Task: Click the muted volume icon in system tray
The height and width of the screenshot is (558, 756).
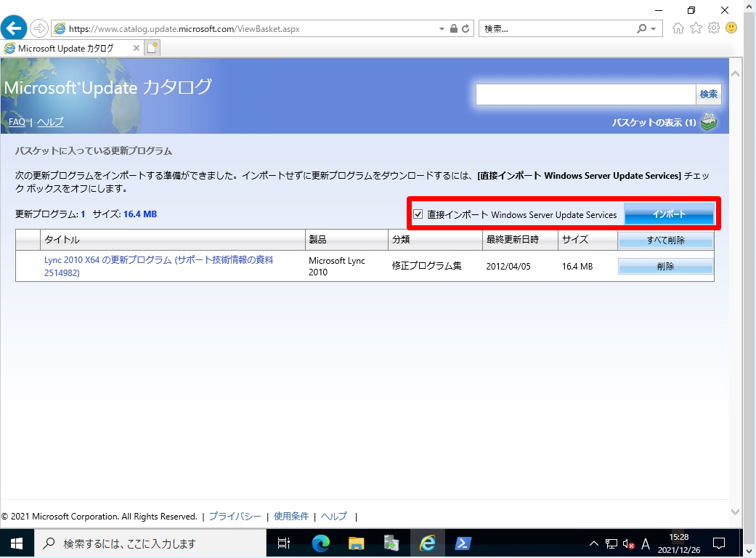Action: pos(629,544)
